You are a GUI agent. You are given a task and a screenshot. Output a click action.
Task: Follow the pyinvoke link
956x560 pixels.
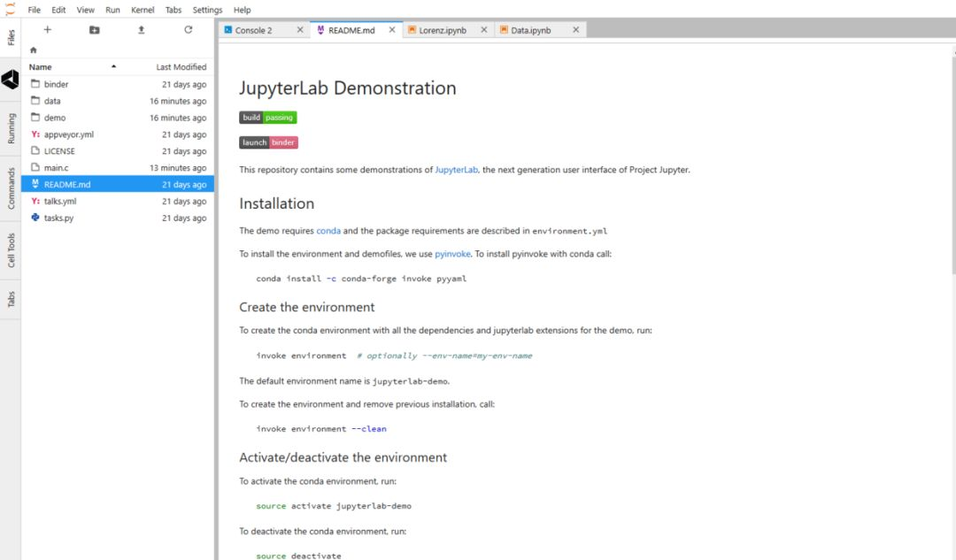pos(452,254)
